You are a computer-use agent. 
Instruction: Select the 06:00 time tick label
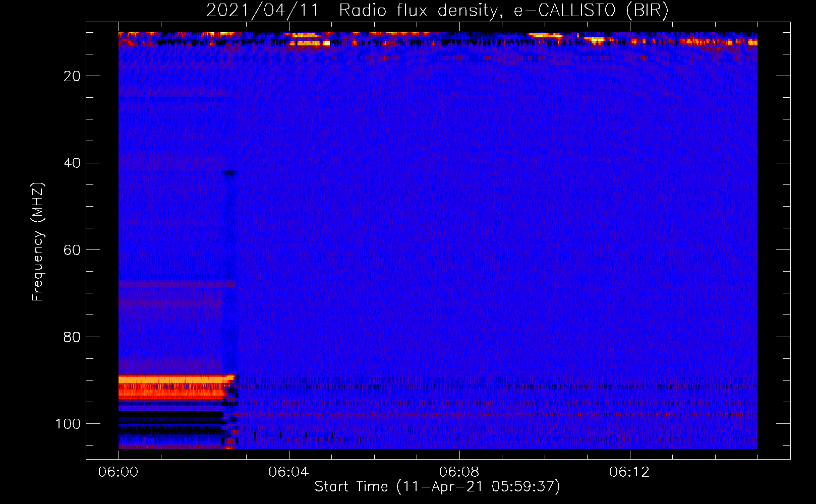[119, 472]
